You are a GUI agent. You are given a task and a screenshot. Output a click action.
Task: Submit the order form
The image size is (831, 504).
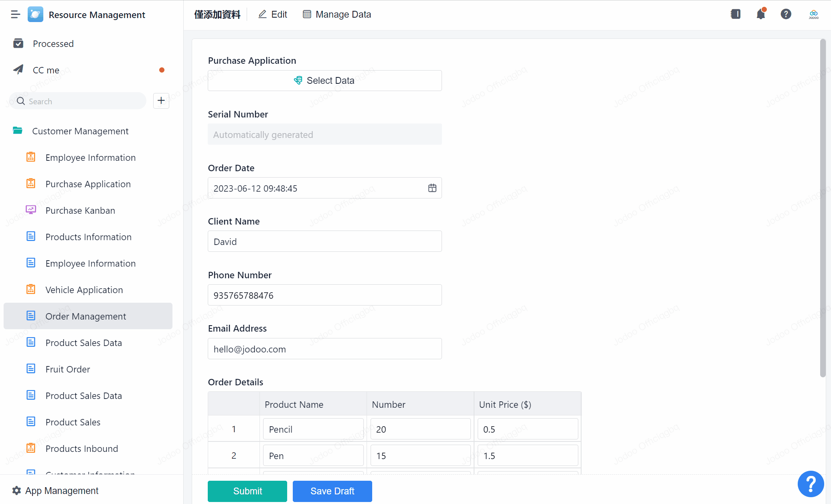247,491
